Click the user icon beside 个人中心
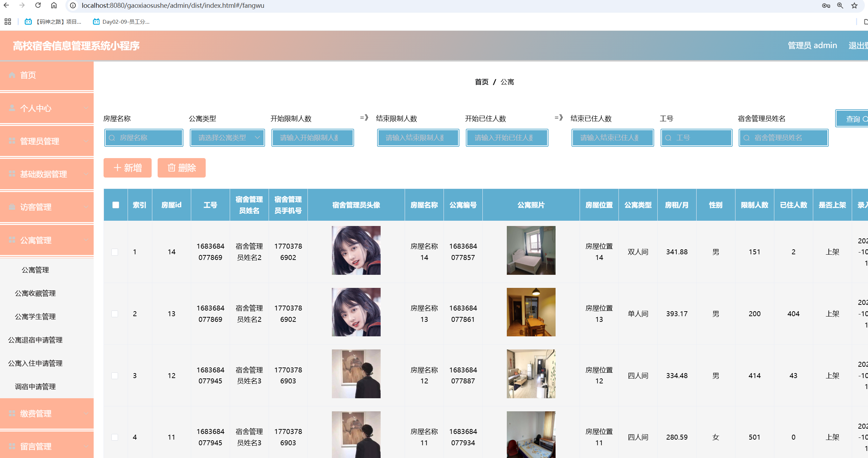The width and height of the screenshot is (868, 458). 12,108
